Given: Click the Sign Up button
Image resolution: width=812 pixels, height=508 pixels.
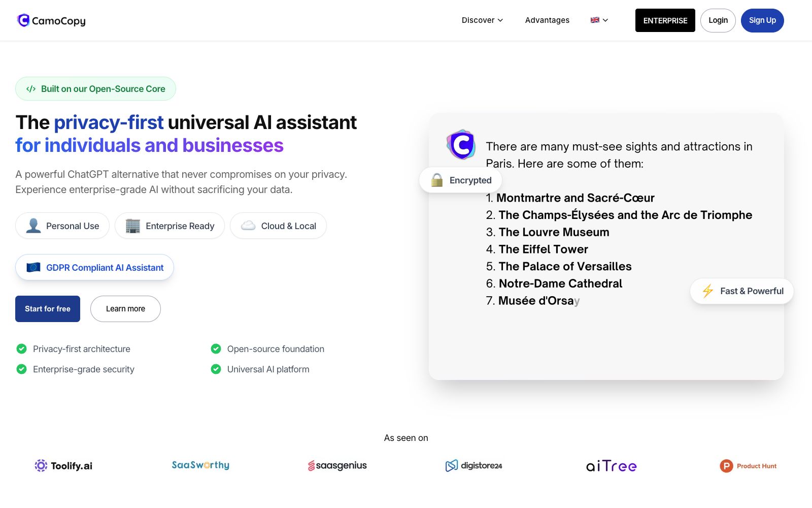Looking at the screenshot, I should tap(762, 20).
